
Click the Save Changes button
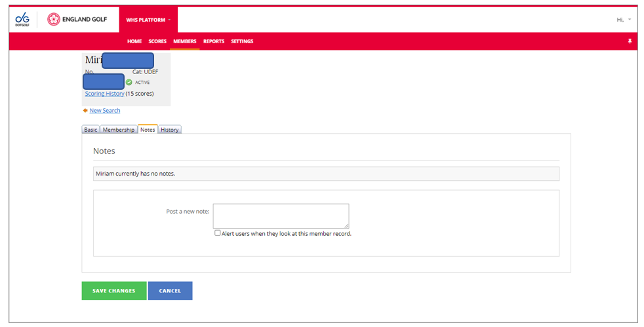[114, 290]
